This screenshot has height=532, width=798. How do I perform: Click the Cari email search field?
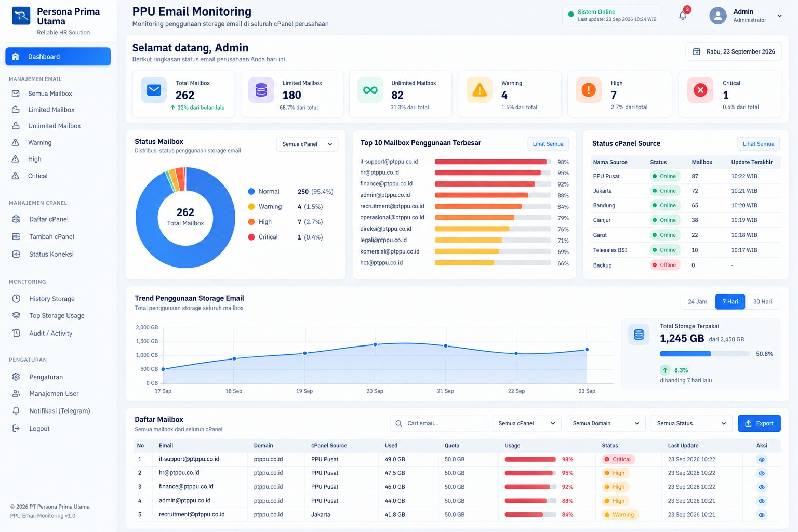(438, 423)
